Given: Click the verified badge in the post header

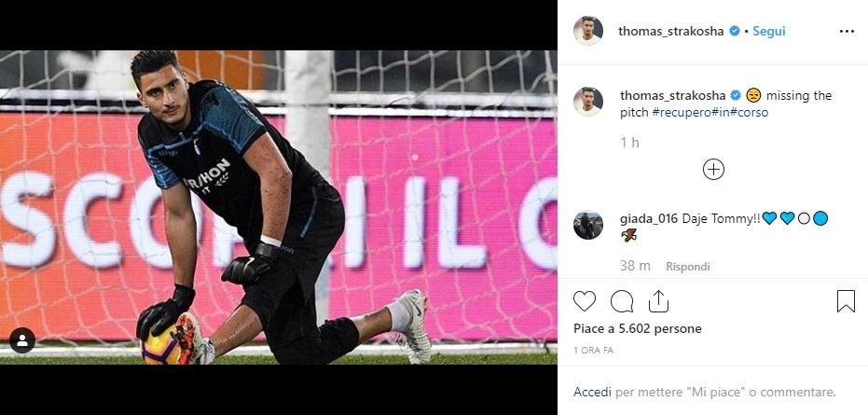Looking at the screenshot, I should tap(735, 31).
